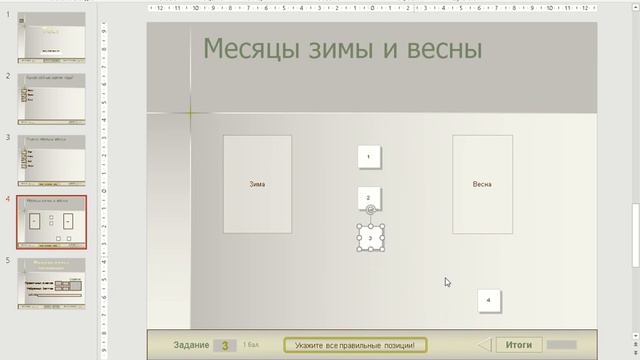Click the scroll down arrow of the slide view
Image resolution: width=640 pixels, height=360 pixels.
[x=636, y=336]
